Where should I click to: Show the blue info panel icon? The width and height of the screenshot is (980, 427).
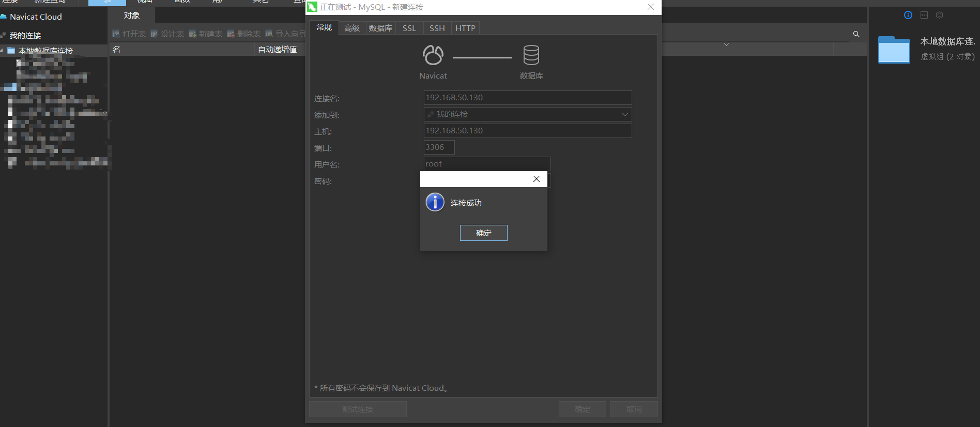point(908,15)
